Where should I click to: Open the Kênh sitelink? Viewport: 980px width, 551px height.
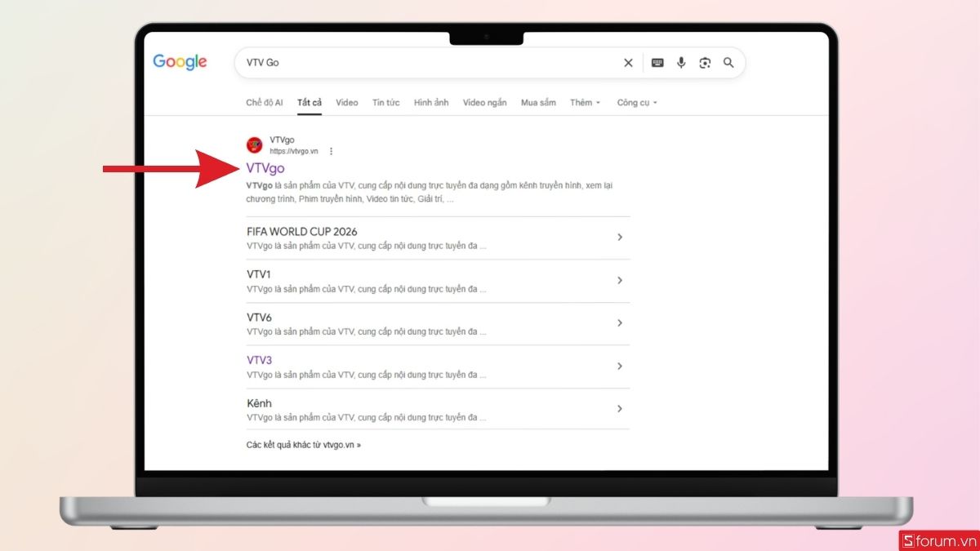[259, 403]
